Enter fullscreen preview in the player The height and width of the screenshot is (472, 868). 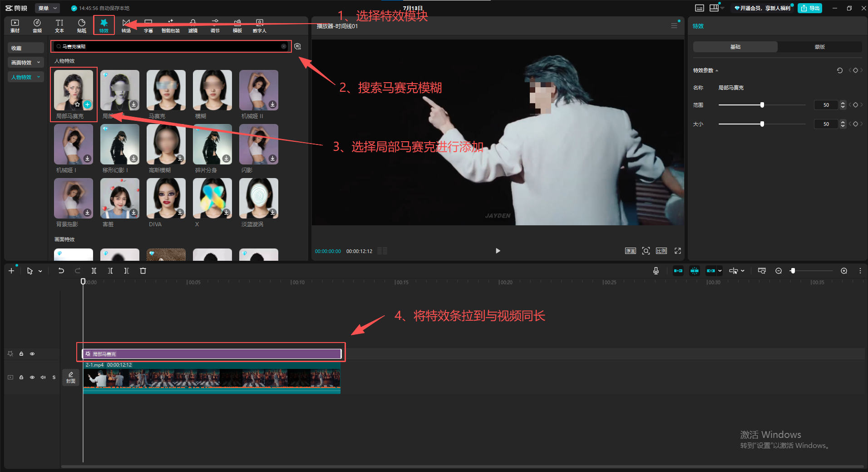(x=678, y=251)
